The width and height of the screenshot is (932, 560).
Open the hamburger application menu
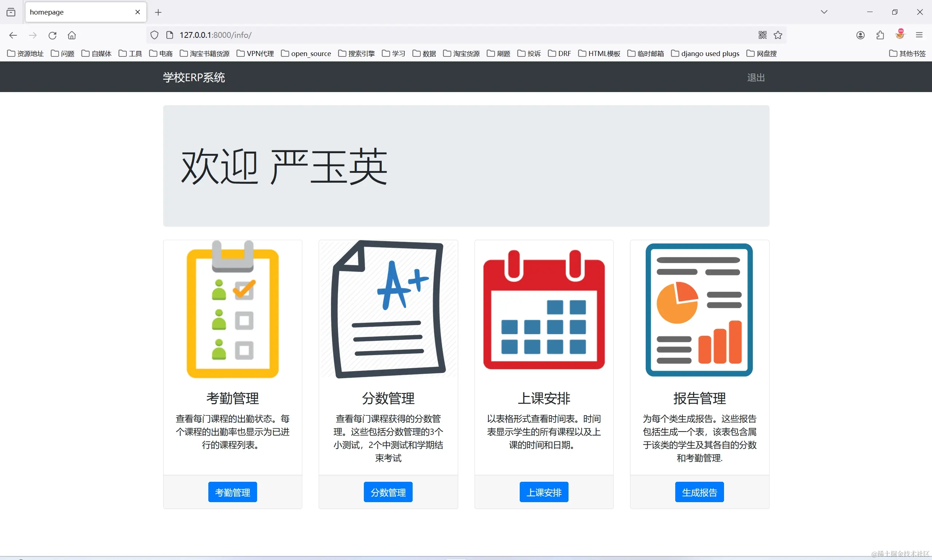pyautogui.click(x=919, y=35)
